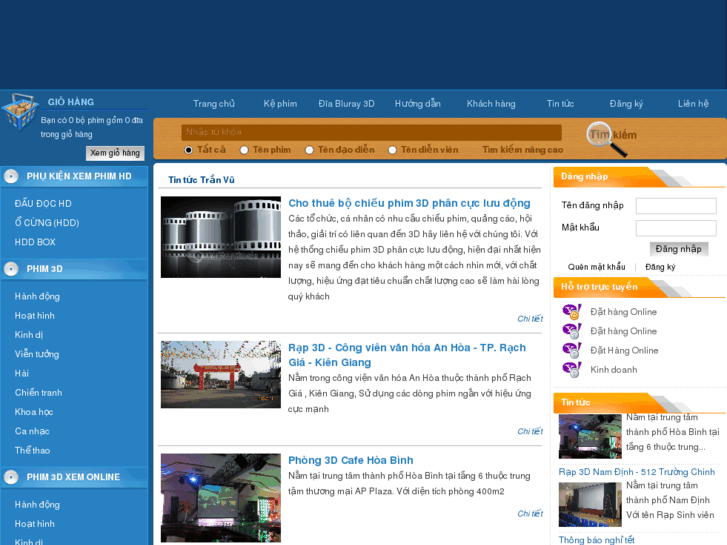Open Viễn tưởng category
Screen dimensions: 727x545
37,354
